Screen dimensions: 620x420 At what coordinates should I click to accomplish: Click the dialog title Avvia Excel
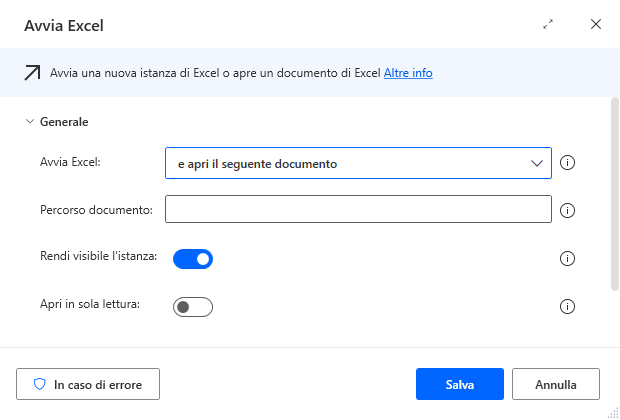coord(64,26)
